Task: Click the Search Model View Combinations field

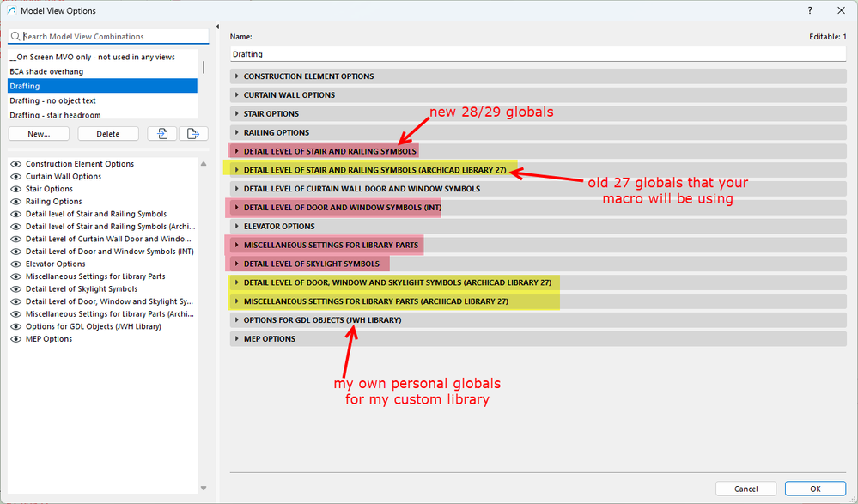Action: click(x=108, y=37)
